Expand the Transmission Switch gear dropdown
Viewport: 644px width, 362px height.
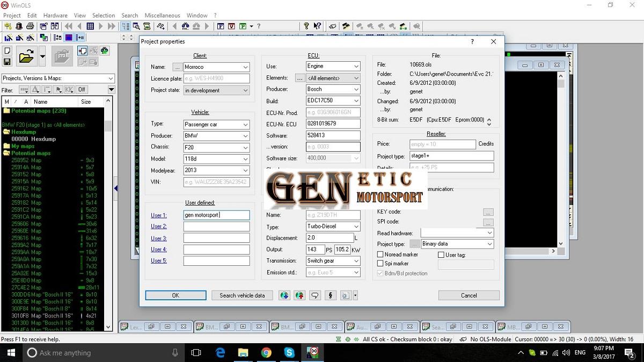pyautogui.click(x=356, y=261)
